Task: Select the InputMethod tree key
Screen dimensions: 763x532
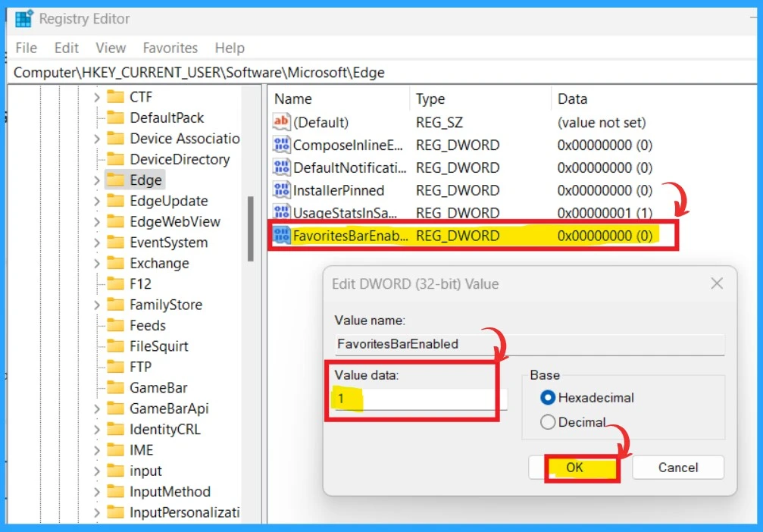Action: click(x=170, y=492)
